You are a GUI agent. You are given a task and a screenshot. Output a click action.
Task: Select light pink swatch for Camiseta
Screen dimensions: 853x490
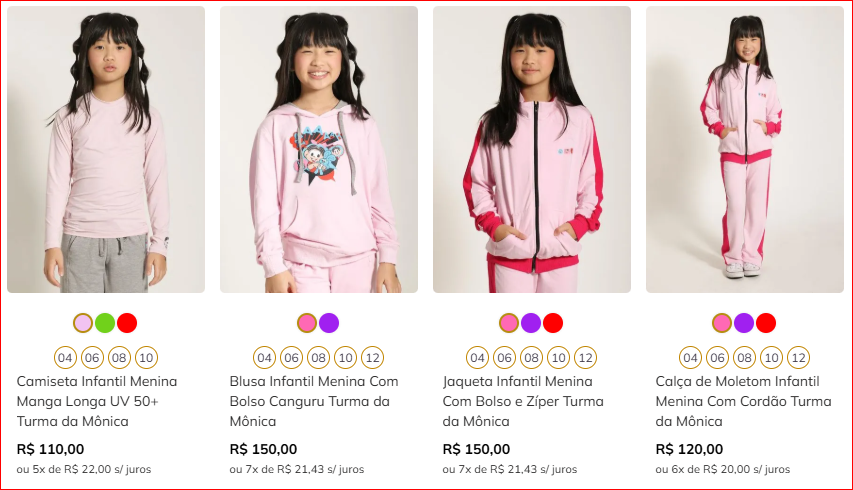point(83,323)
